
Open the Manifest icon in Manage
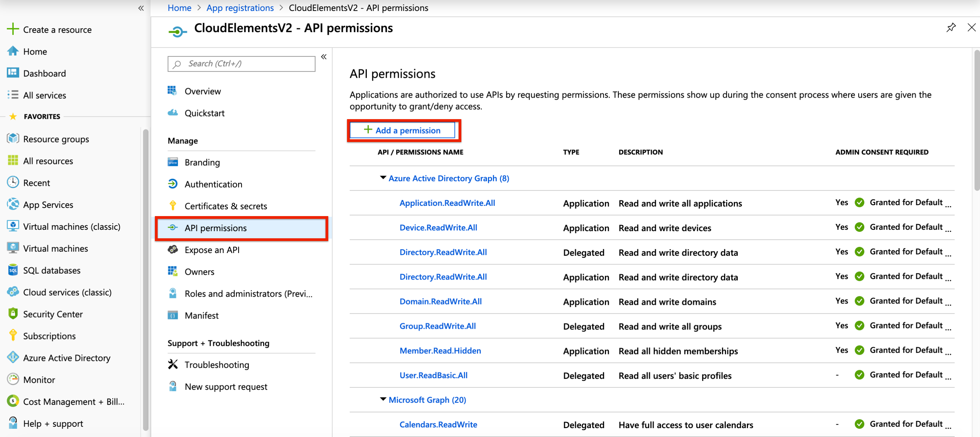click(173, 315)
